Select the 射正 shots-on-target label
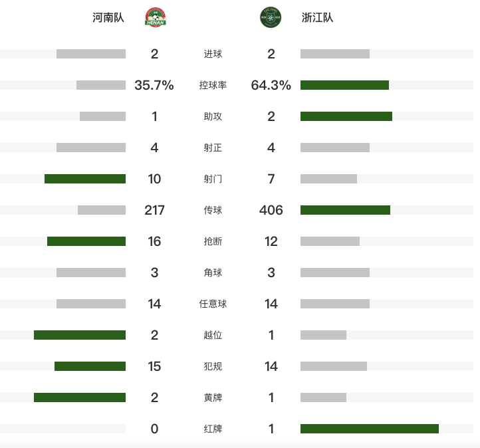Screen dimensions: 480x448 click(213, 148)
